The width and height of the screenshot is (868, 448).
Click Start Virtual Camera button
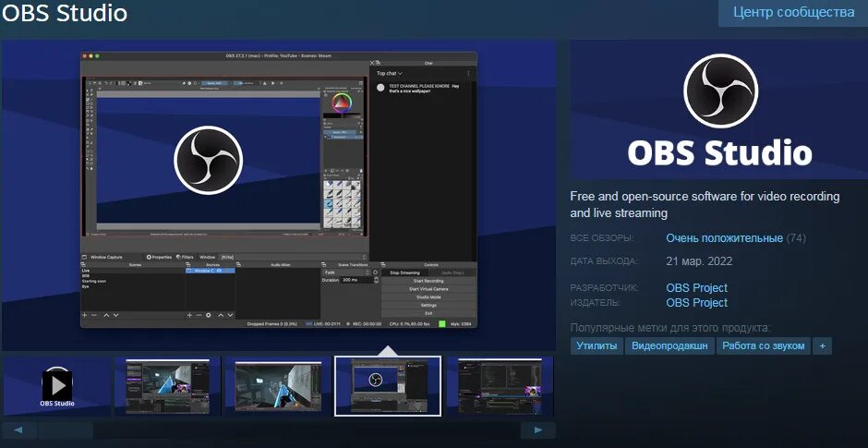click(428, 289)
